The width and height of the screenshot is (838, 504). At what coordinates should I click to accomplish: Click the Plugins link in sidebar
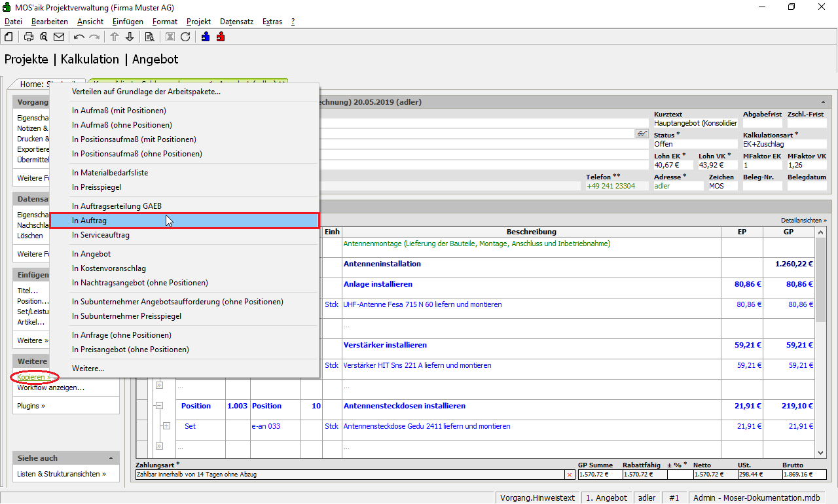pos(31,406)
